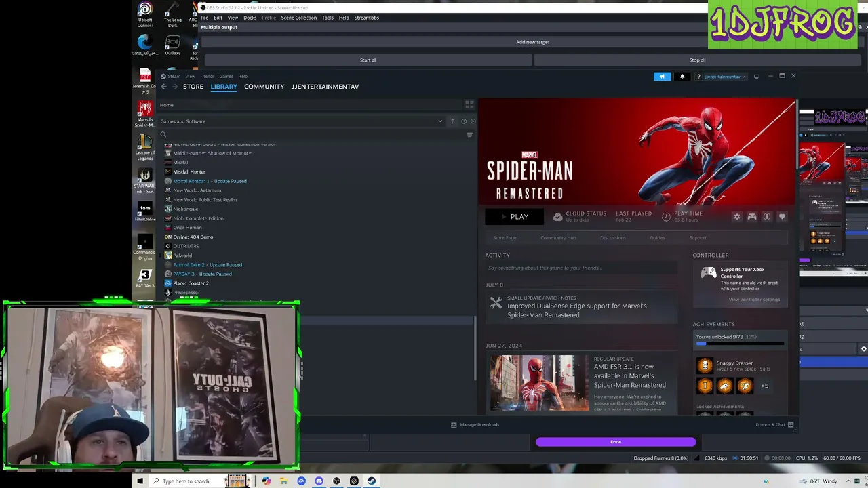This screenshot has width=868, height=488.
Task: Favorite Spider-Man with the heart icon
Action: point(782,217)
